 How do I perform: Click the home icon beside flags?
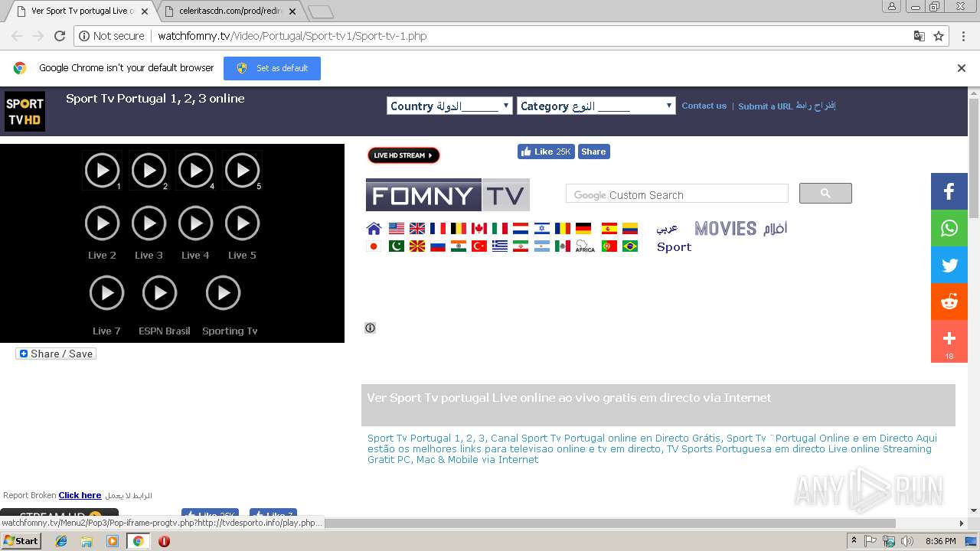pyautogui.click(x=374, y=228)
